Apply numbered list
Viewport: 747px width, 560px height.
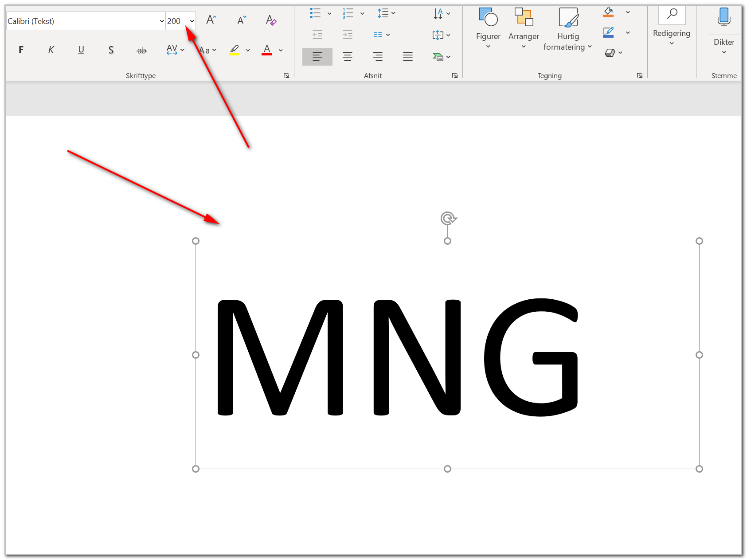(348, 13)
